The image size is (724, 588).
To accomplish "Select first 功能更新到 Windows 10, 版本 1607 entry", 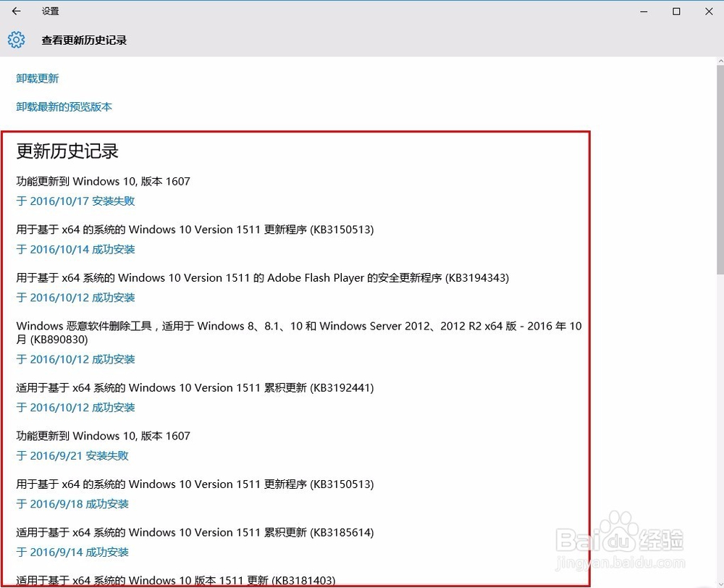I will pyautogui.click(x=103, y=181).
